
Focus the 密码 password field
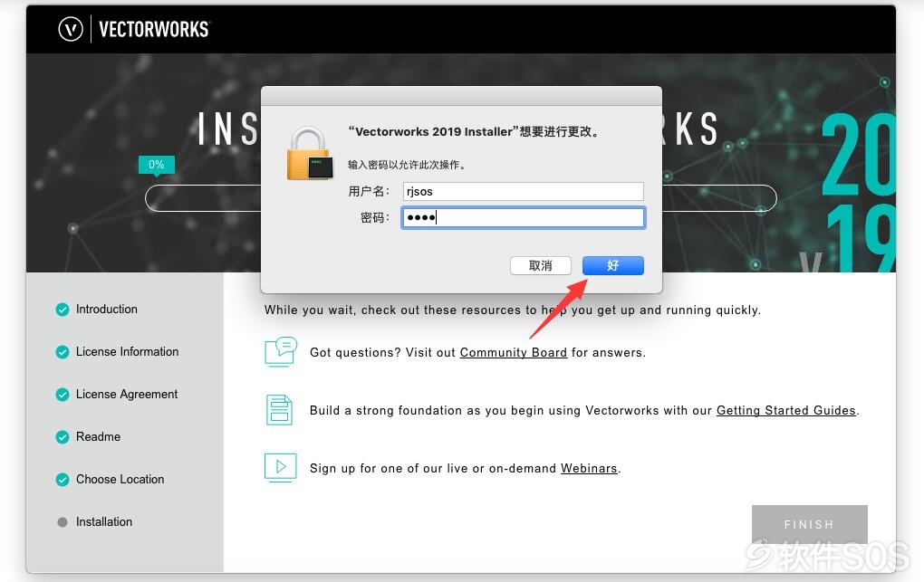(x=524, y=217)
